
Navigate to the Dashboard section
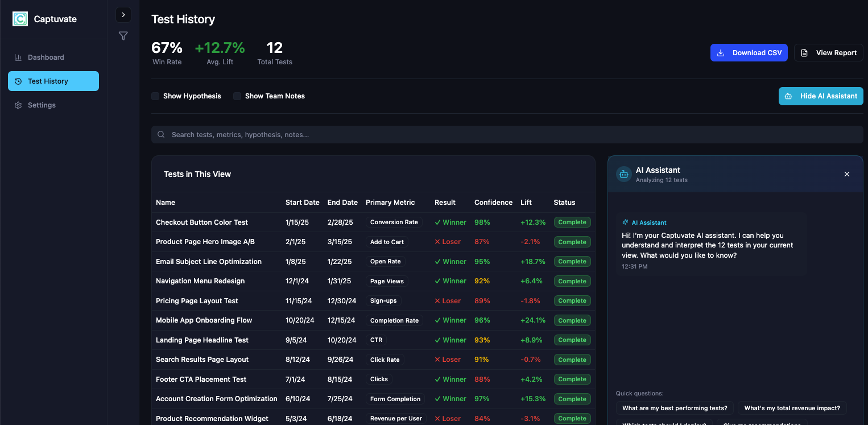[46, 57]
